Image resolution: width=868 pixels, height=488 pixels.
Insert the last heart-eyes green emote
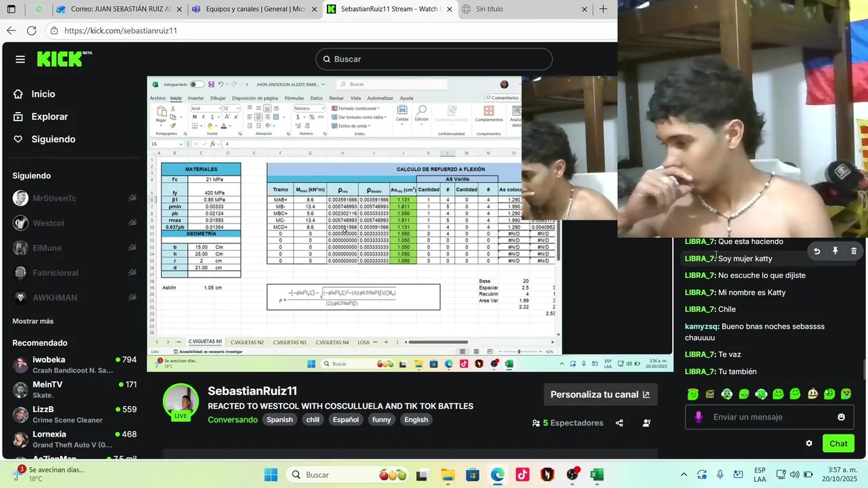click(x=846, y=394)
